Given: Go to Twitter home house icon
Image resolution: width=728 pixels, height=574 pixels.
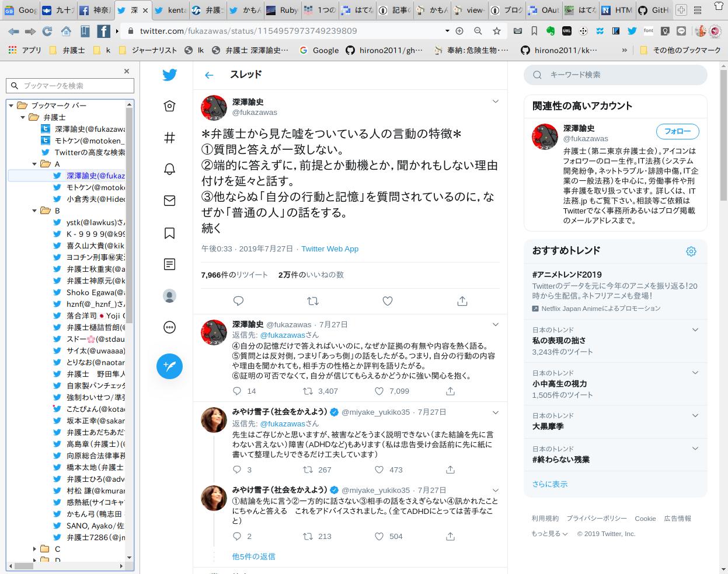Looking at the screenshot, I should point(169,106).
